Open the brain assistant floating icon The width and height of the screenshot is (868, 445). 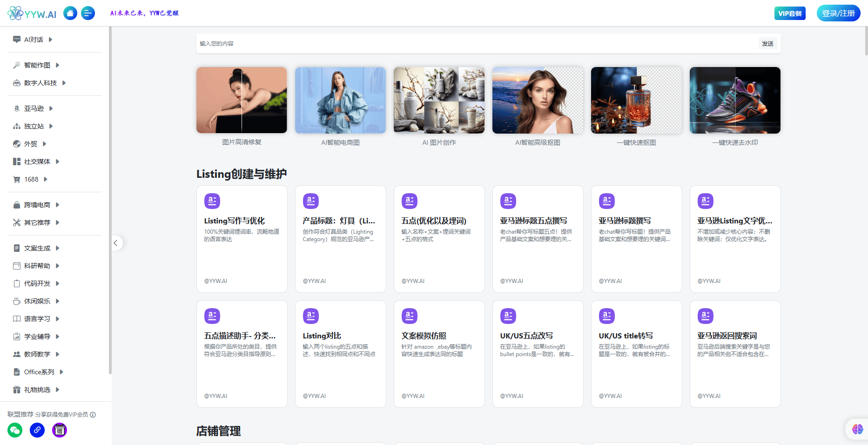[x=857, y=429]
